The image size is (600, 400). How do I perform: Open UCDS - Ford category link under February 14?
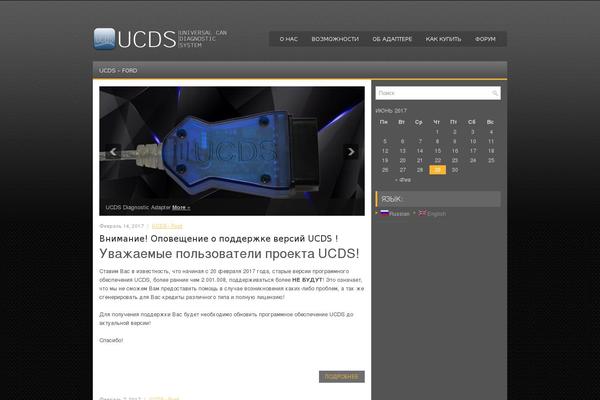(x=167, y=226)
